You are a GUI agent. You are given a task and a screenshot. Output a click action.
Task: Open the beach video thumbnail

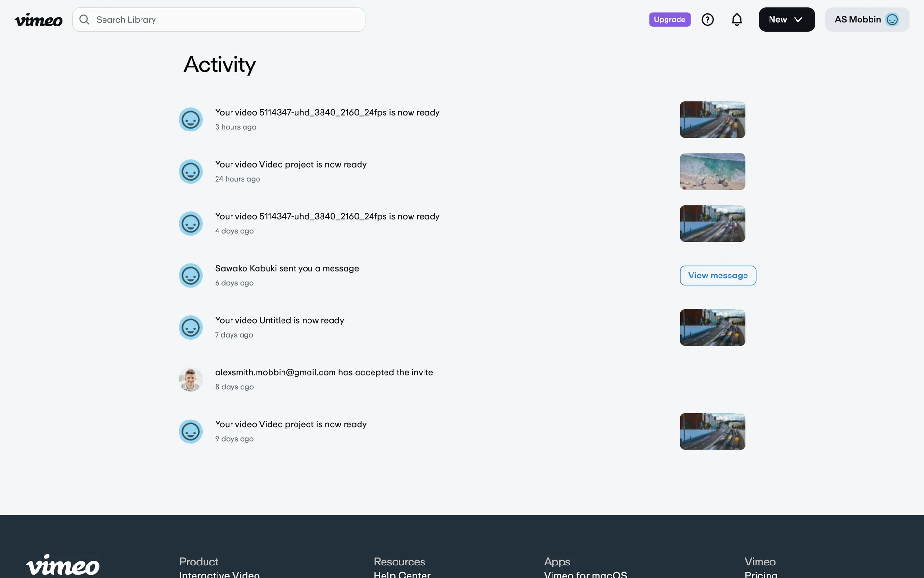(x=712, y=171)
